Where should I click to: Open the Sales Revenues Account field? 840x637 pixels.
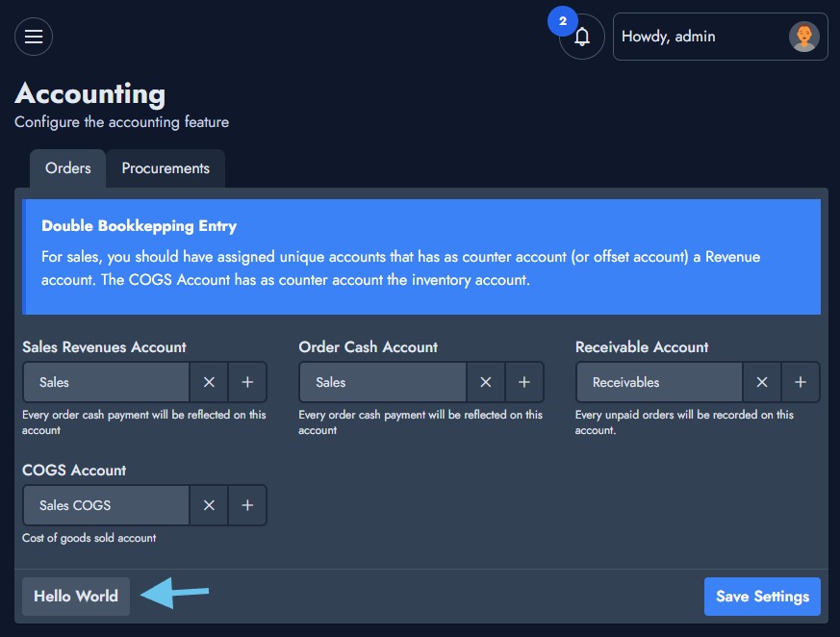click(106, 382)
